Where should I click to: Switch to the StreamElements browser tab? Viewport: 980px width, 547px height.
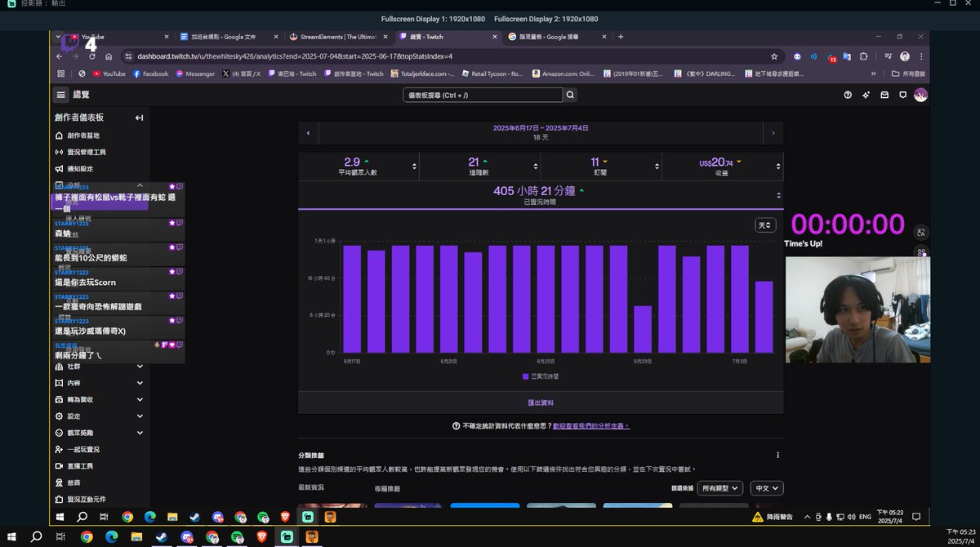[x=338, y=37]
